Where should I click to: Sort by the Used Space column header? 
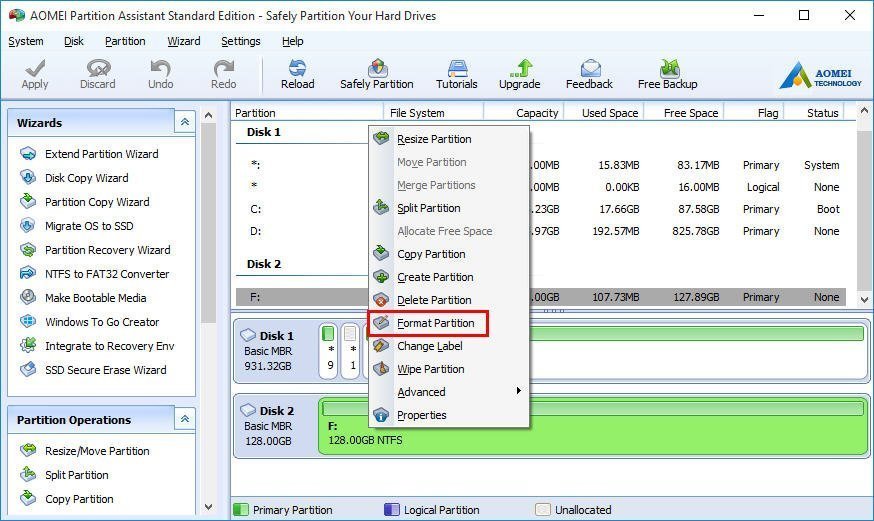pyautogui.click(x=604, y=113)
